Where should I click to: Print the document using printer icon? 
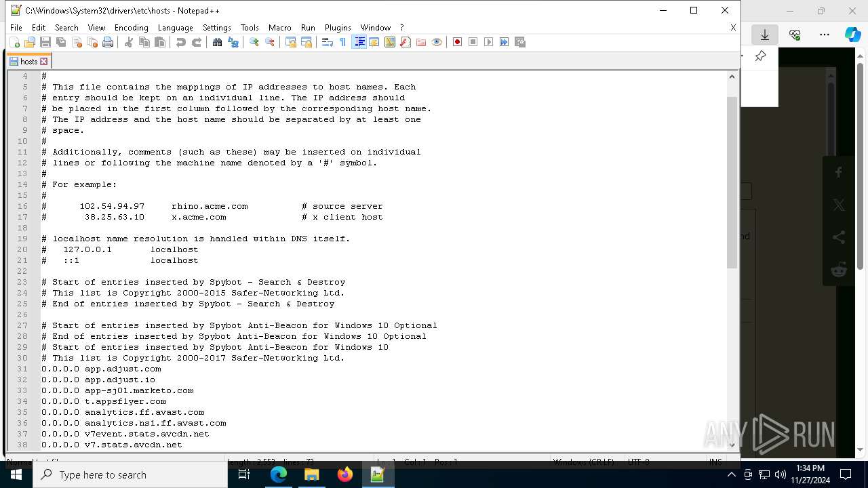tap(108, 42)
